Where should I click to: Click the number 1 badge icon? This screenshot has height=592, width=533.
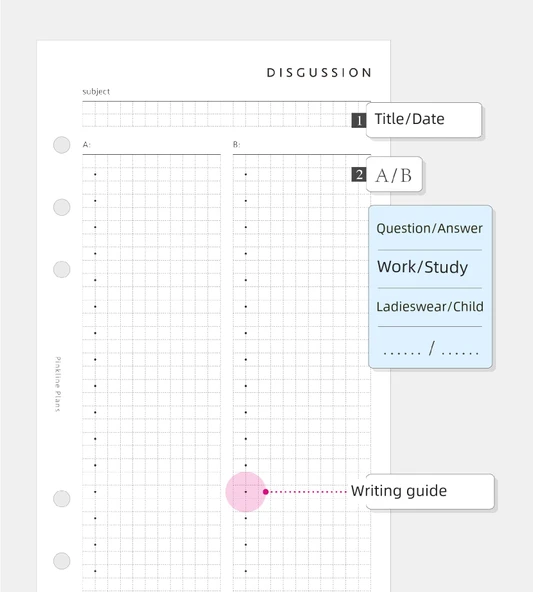359,120
